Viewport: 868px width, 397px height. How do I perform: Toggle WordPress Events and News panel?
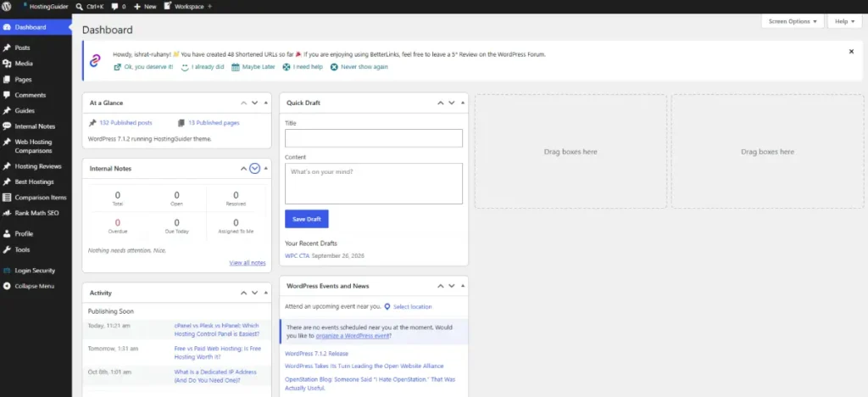463,286
